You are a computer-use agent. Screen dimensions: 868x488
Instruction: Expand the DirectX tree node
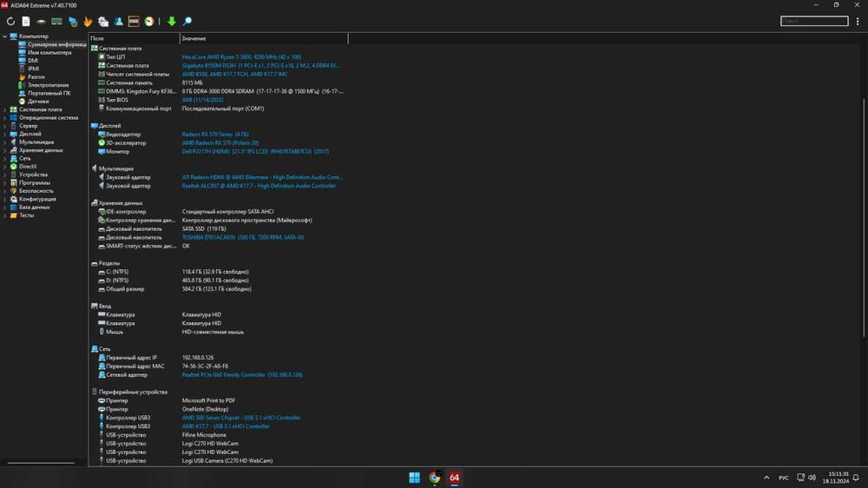tap(5, 167)
